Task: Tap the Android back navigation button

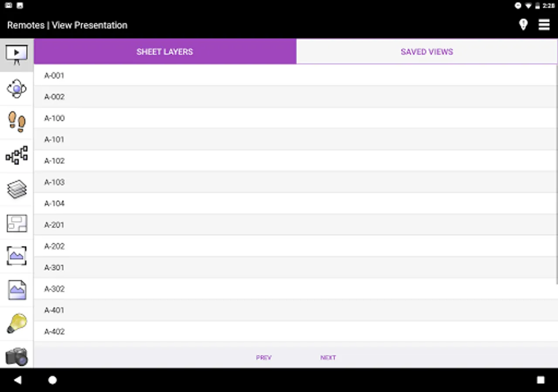Action: [17, 380]
